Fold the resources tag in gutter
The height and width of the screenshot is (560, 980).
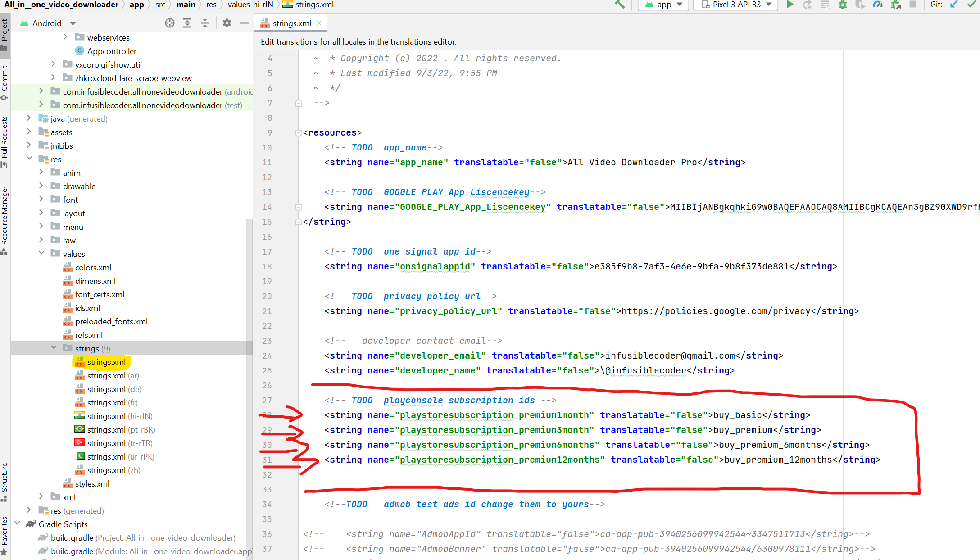298,133
